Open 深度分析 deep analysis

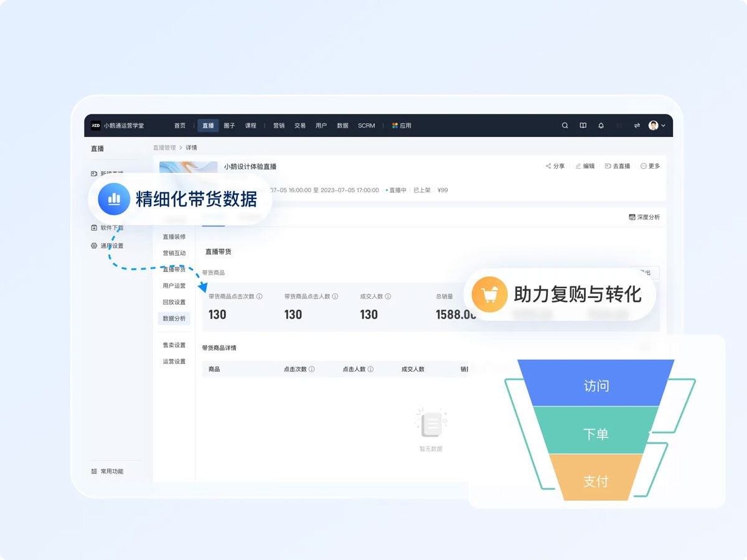(644, 217)
